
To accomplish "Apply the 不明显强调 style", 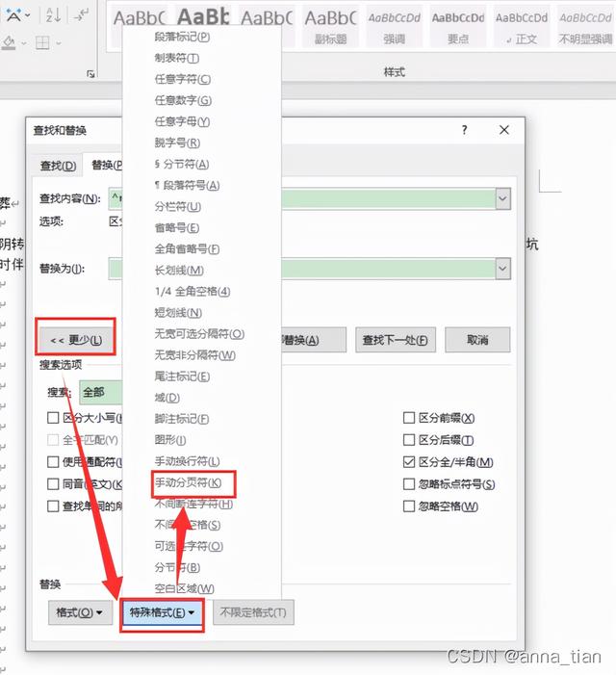I will tap(585, 27).
